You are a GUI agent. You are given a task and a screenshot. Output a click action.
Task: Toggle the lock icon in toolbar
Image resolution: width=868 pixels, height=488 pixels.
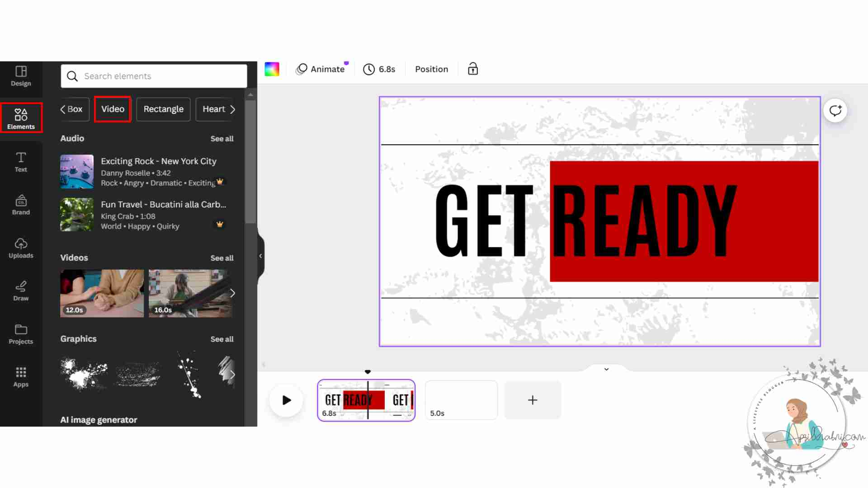[x=473, y=69]
